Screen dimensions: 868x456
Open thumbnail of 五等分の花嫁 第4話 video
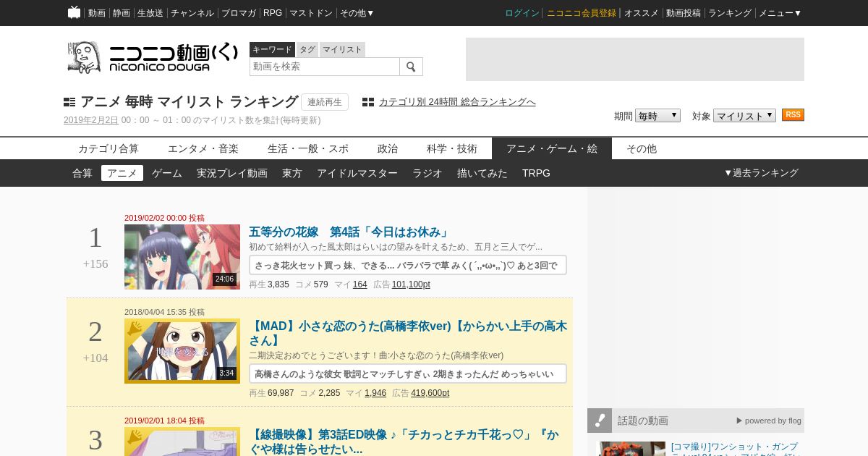(x=182, y=257)
